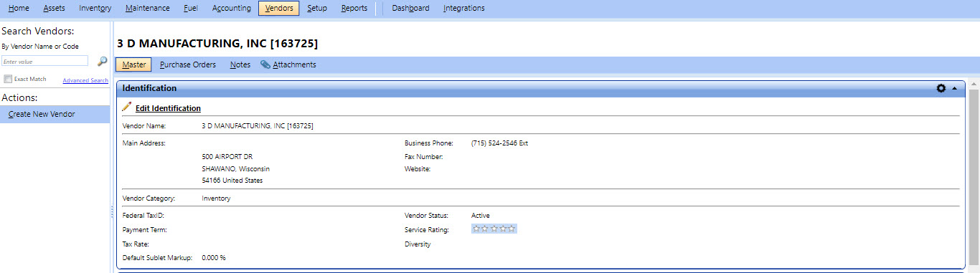The width and height of the screenshot is (980, 273).
Task: Switch to the Master tab
Action: pyautogui.click(x=133, y=64)
